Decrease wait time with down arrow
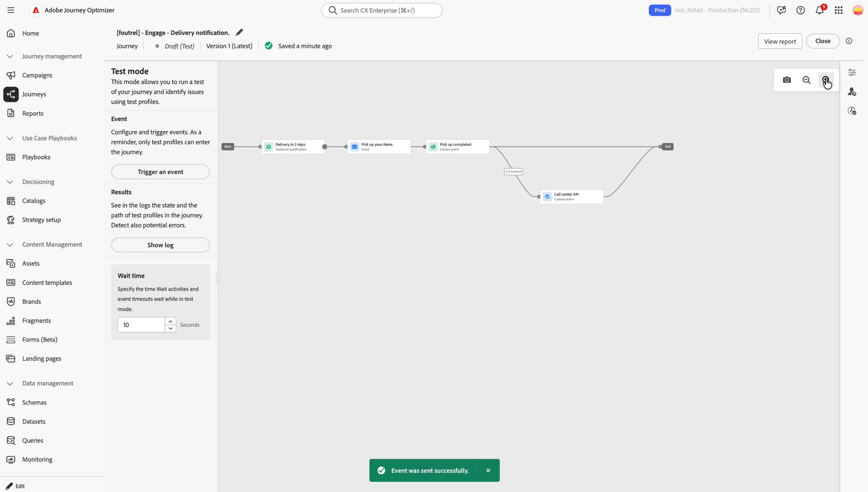 [170, 328]
